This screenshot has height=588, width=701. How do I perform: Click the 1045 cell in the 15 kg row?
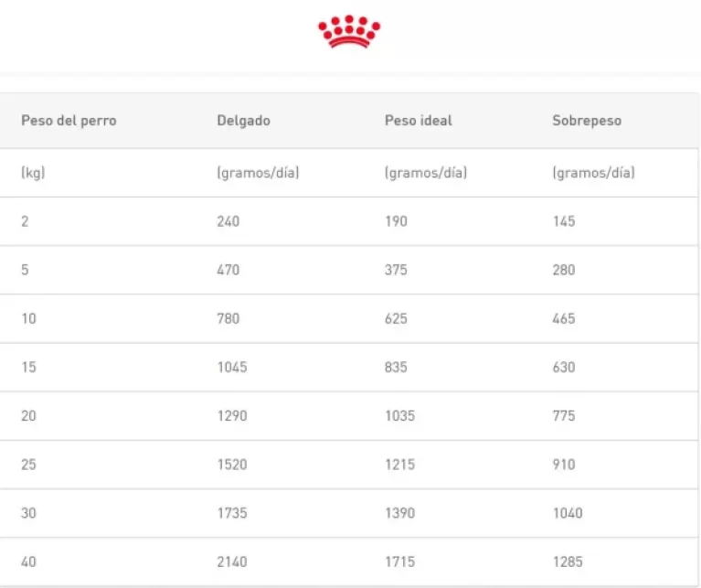(232, 368)
